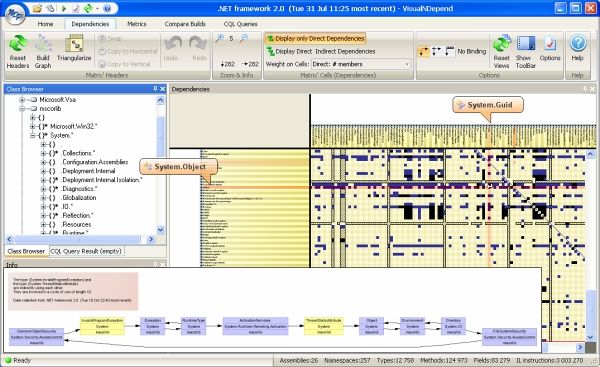Enable Display only Direct Dependencies
Screen dimensions: 600x367
pyautogui.click(x=316, y=39)
